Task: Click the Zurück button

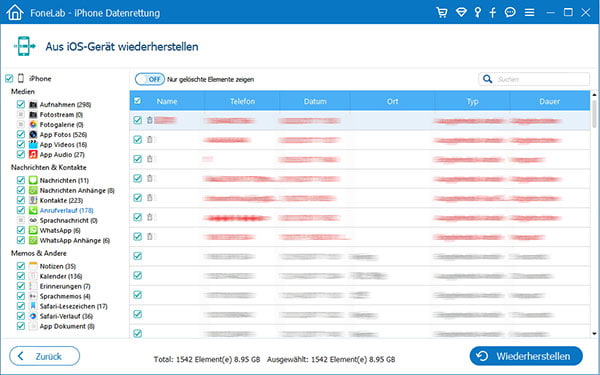Action: [x=44, y=356]
